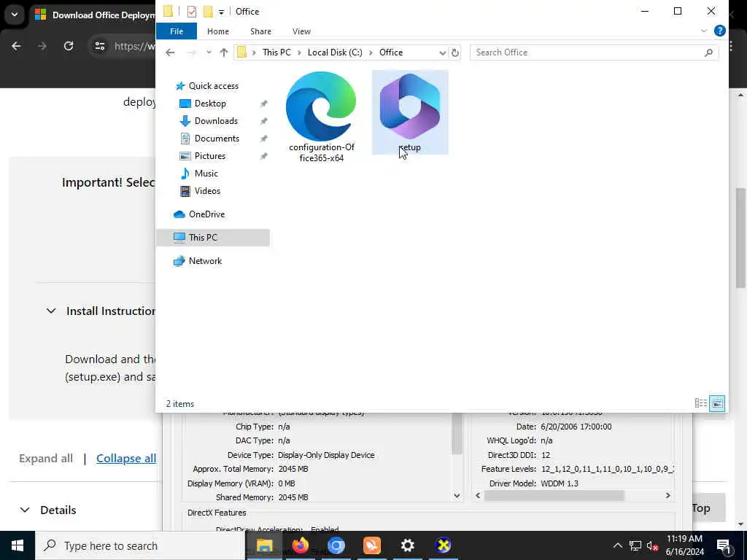Click the search magnifier in Explorer
This screenshot has width=747, height=560.
coord(708,52)
